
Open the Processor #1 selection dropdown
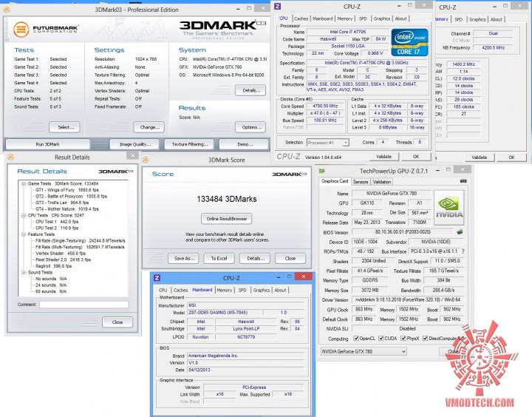(x=328, y=143)
